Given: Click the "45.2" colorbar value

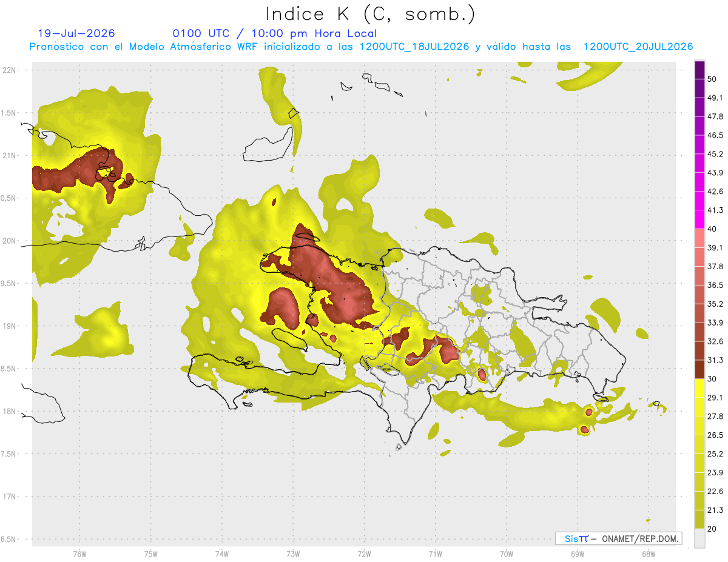Looking at the screenshot, I should [715, 154].
